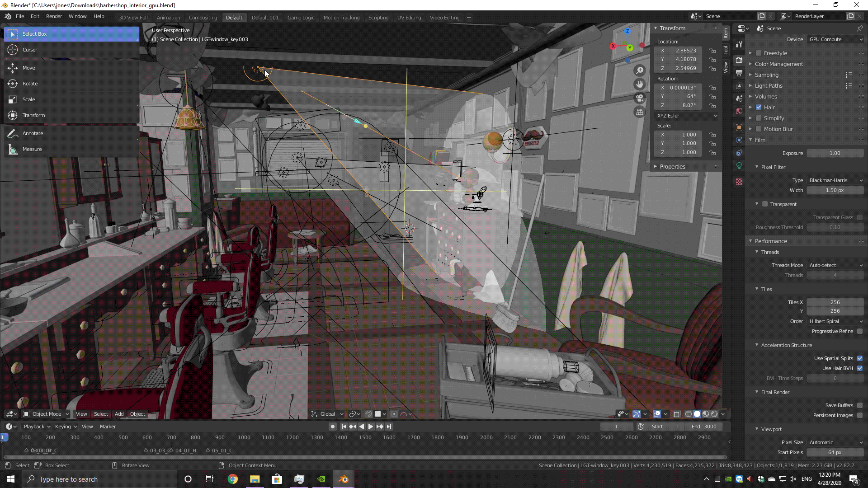Toggle Use Spatial Splits checkbox
Viewport: 868px width, 488px height.
860,358
